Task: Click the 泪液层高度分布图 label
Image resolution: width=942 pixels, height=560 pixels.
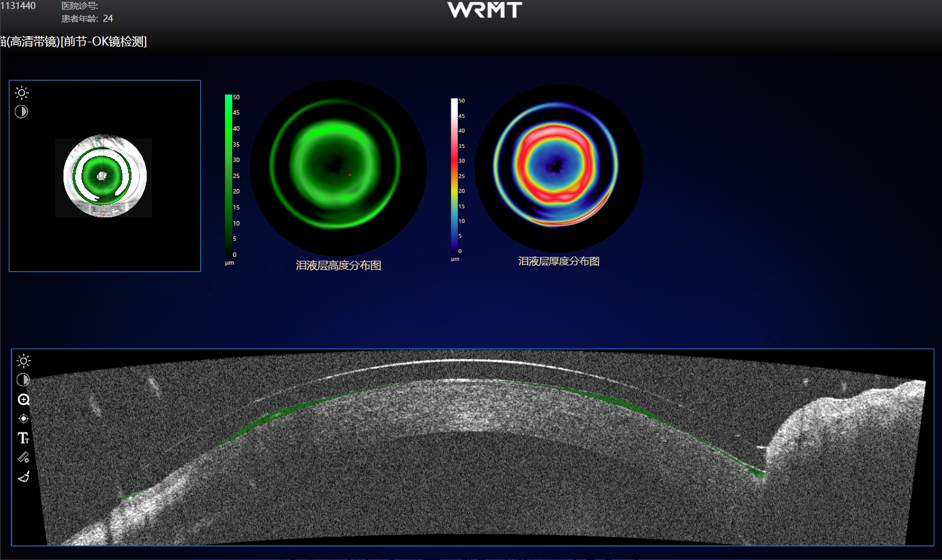Action: pyautogui.click(x=339, y=265)
